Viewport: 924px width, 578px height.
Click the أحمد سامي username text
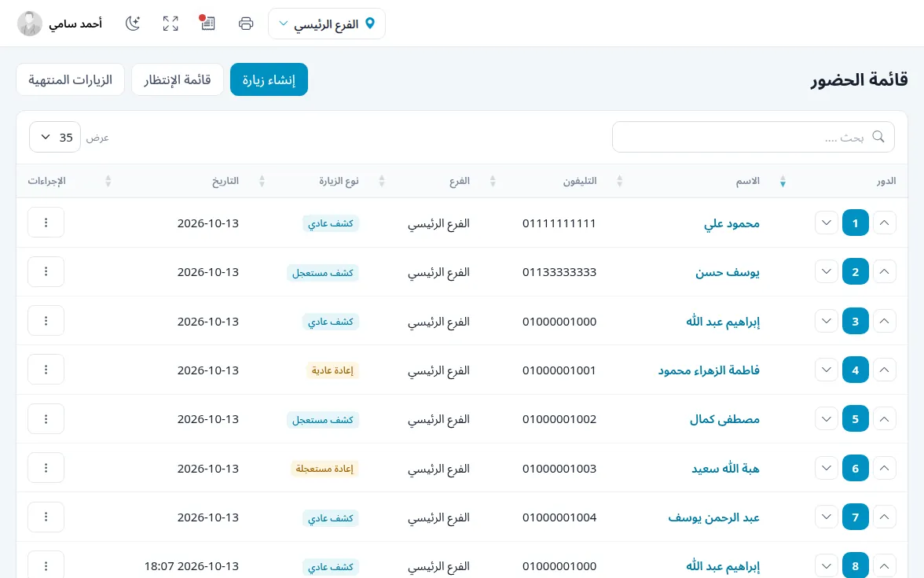pyautogui.click(x=75, y=24)
